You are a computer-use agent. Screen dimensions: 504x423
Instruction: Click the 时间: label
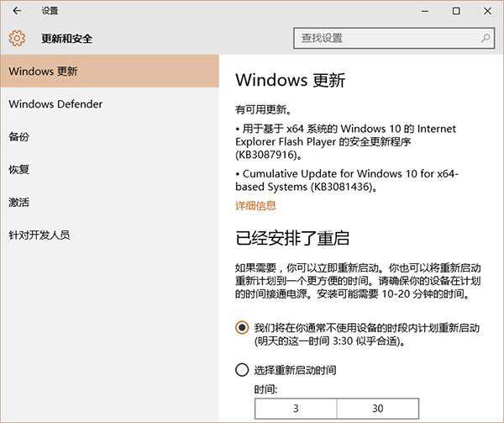[x=265, y=389]
